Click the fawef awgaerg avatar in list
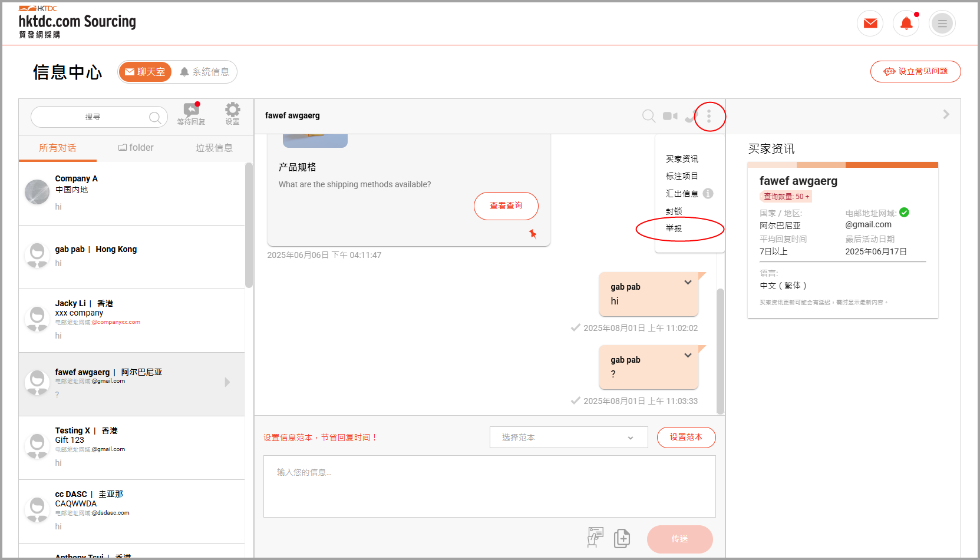The image size is (980, 560). [37, 383]
